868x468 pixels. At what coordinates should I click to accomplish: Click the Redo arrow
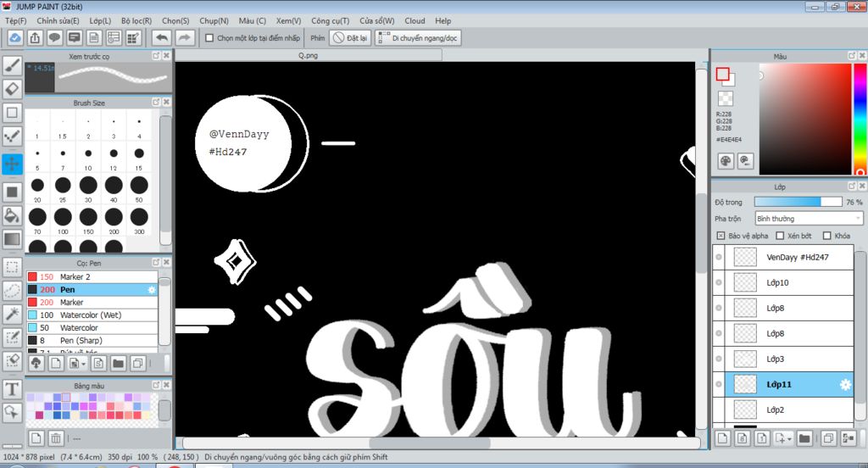[184, 37]
